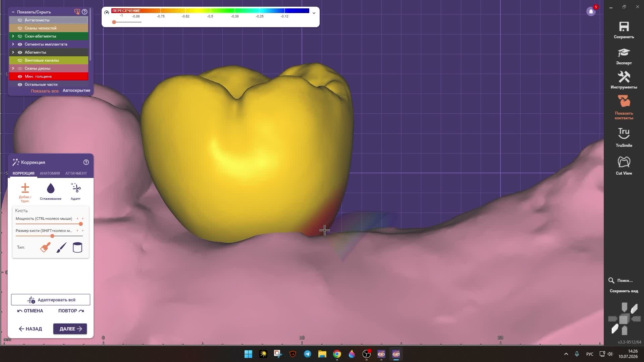The image size is (644, 362).
Task: Hide Сегменты имплантата layer
Action: [x=20, y=44]
